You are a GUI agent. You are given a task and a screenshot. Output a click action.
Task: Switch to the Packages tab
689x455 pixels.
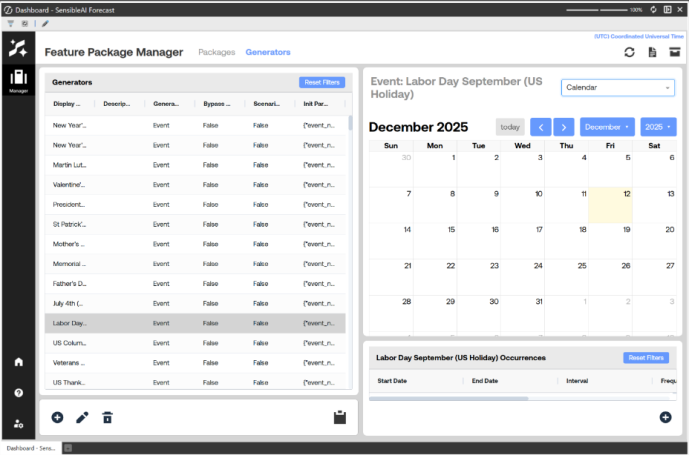point(217,52)
